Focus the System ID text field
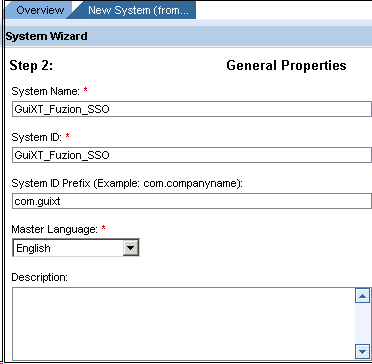 coord(192,155)
